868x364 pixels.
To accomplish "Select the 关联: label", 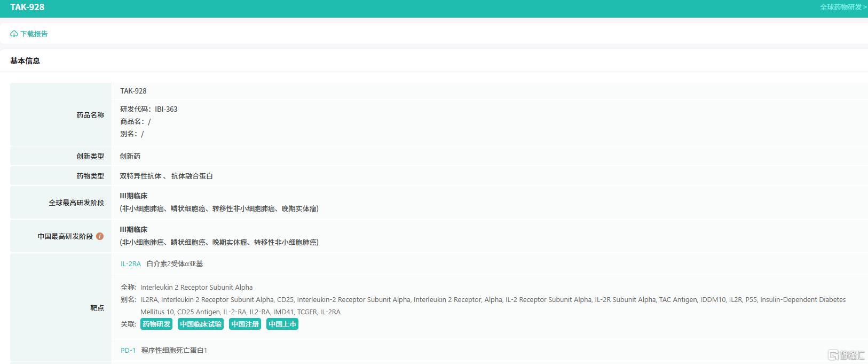I will point(129,324).
